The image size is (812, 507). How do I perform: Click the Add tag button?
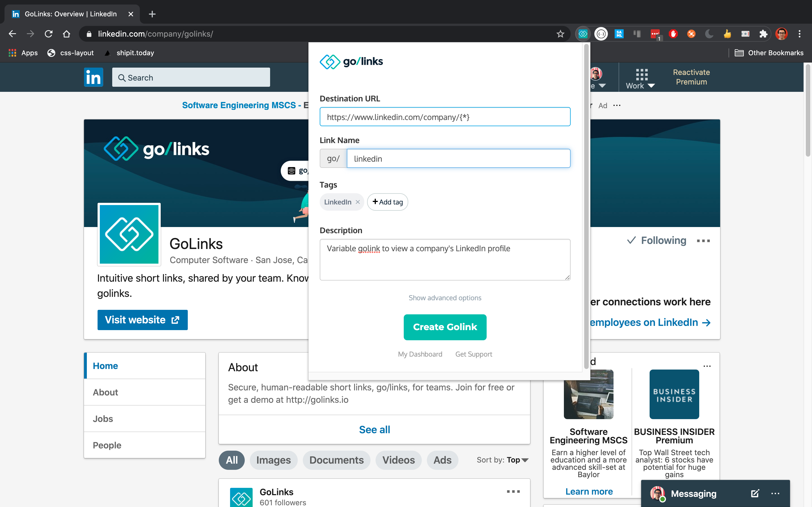coord(388,202)
